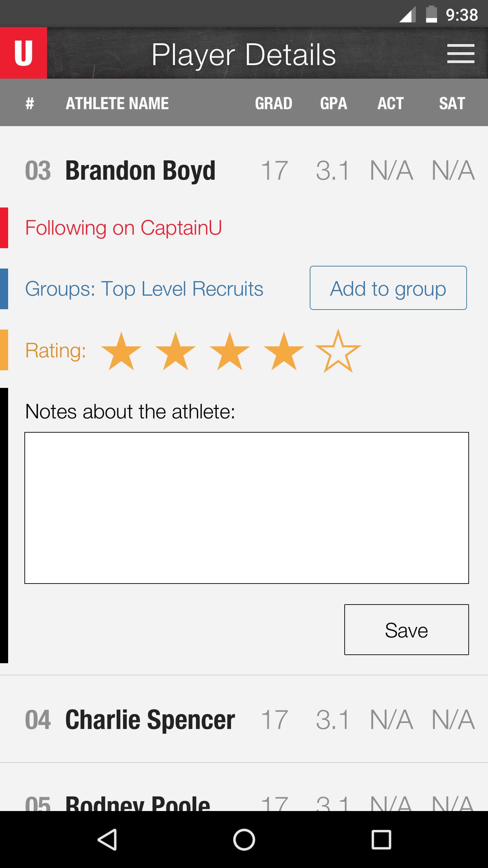The height and width of the screenshot is (868, 488).
Task: Set rating to three stars
Action: [x=230, y=351]
